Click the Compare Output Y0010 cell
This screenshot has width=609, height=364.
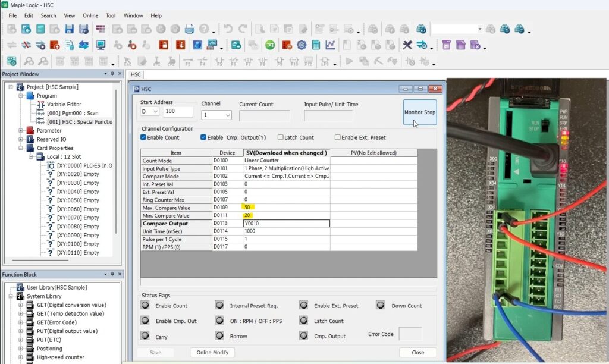pyautogui.click(x=286, y=224)
